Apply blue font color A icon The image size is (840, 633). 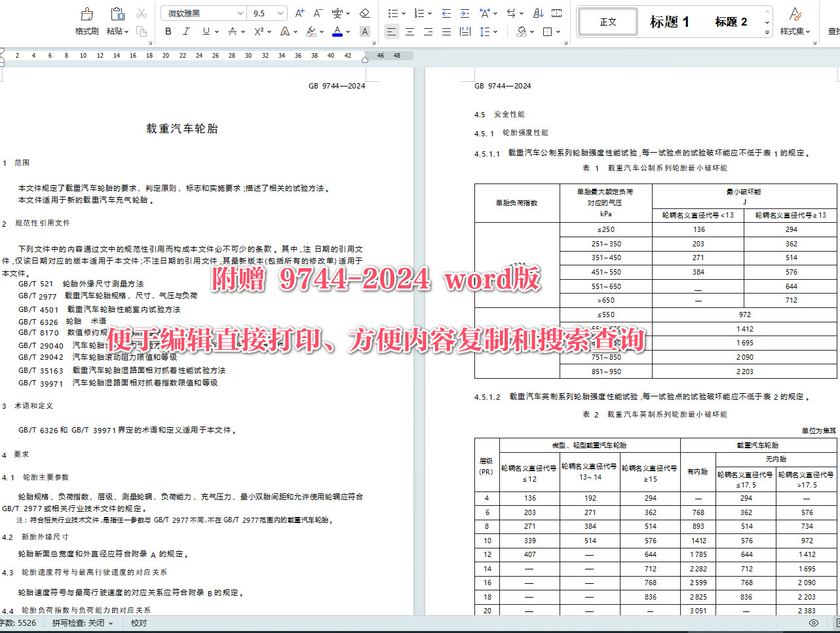pos(337,31)
